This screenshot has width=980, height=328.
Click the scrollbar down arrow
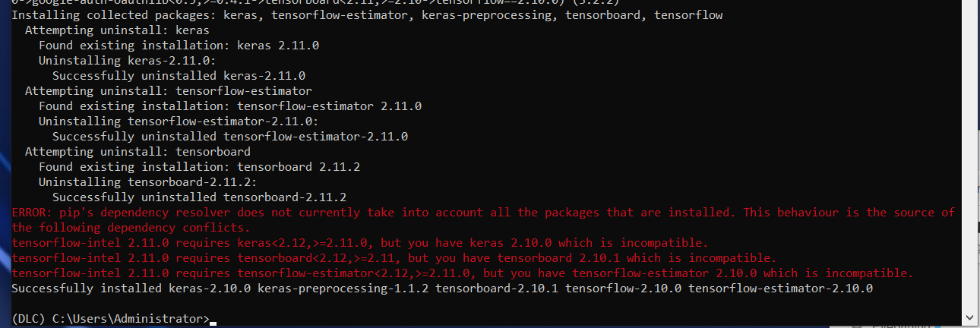coord(971,316)
